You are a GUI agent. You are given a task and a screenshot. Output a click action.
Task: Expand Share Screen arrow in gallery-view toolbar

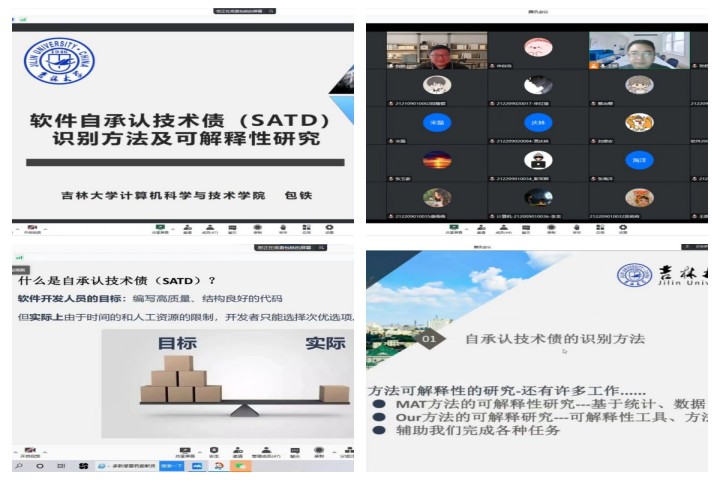coord(469,226)
